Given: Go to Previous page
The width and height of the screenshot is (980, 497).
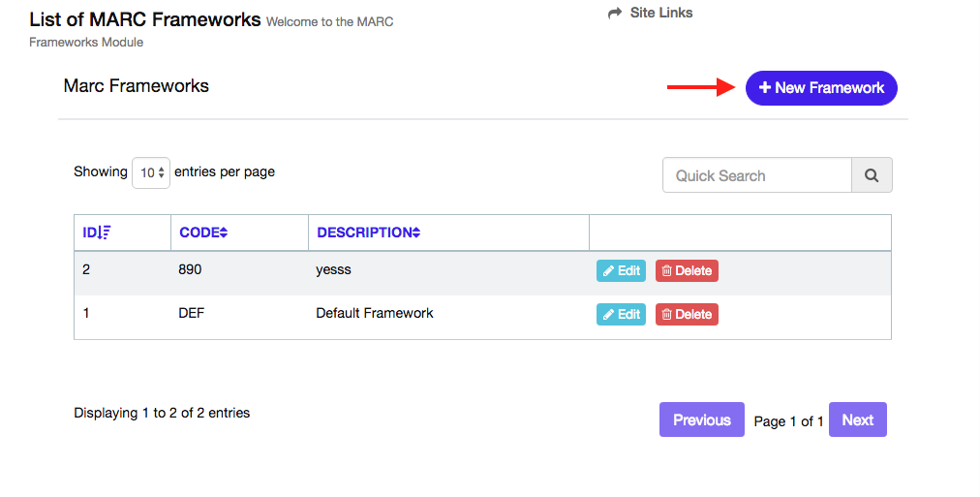Looking at the screenshot, I should pos(701,419).
